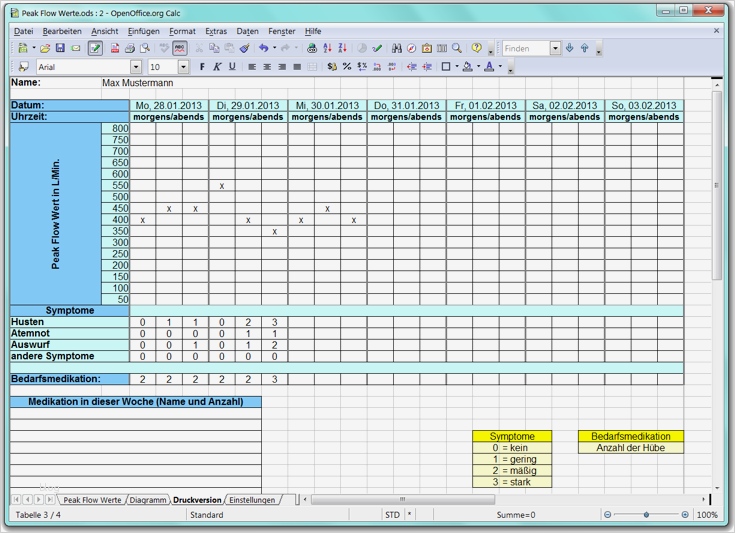Export directly as PDF icon
Screen dimensions: 735x533
point(115,48)
